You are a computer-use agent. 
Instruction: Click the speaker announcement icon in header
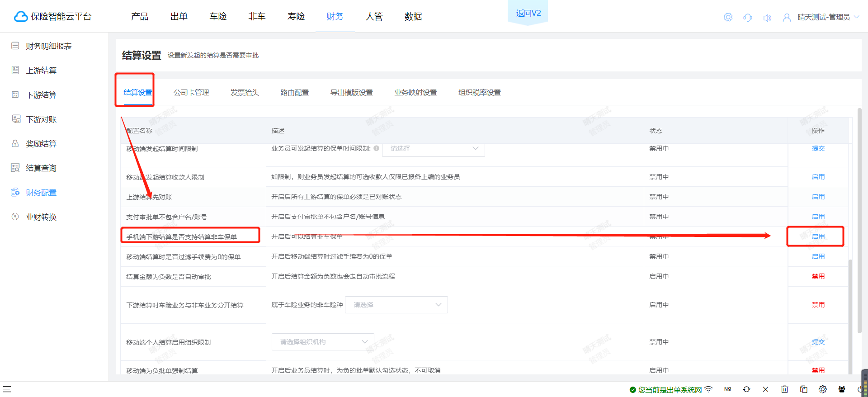coord(767,18)
